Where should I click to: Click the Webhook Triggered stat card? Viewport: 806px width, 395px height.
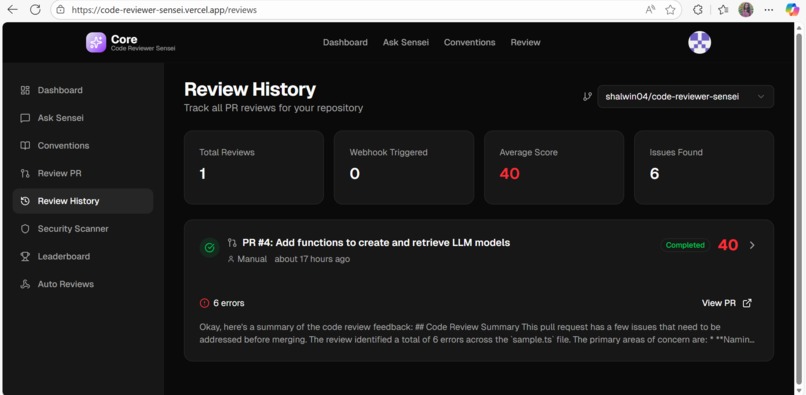pyautogui.click(x=404, y=167)
